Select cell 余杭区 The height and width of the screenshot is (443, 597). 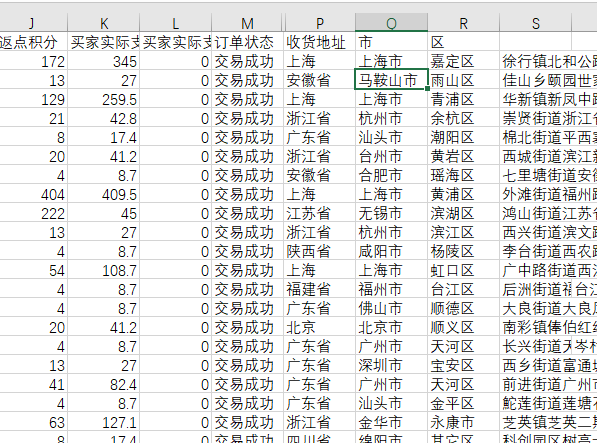coord(463,118)
